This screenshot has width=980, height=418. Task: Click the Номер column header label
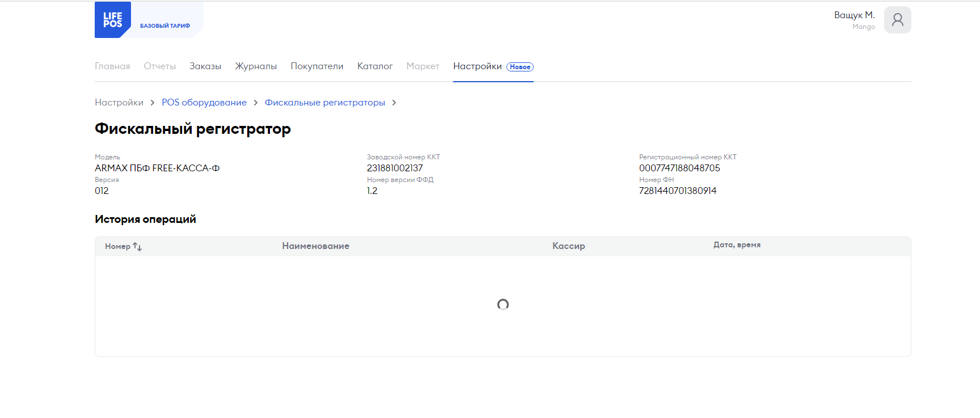pyautogui.click(x=117, y=247)
